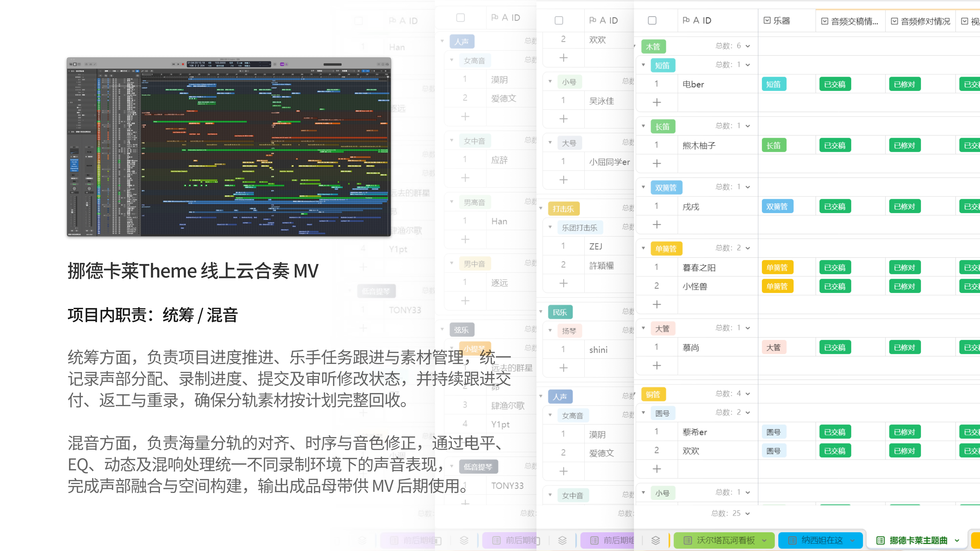980x551 pixels.
Task: Click select-field icon of 乐器 column header
Action: click(767, 20)
